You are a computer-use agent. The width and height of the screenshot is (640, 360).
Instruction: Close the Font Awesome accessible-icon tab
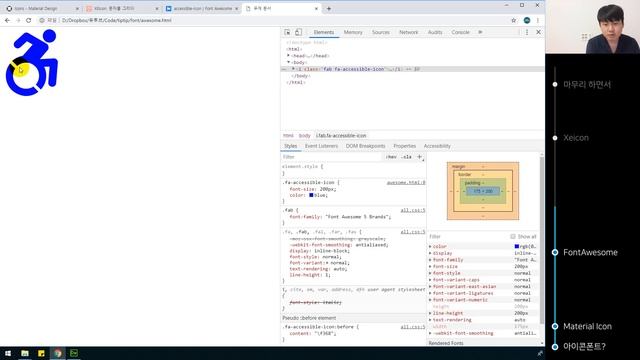(x=236, y=9)
